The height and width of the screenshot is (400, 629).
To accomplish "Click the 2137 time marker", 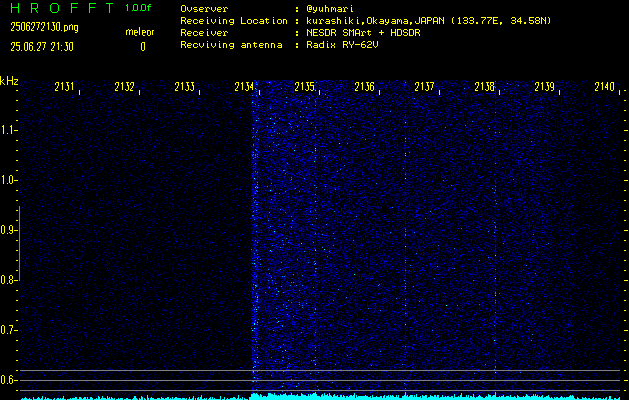I will (x=424, y=87).
